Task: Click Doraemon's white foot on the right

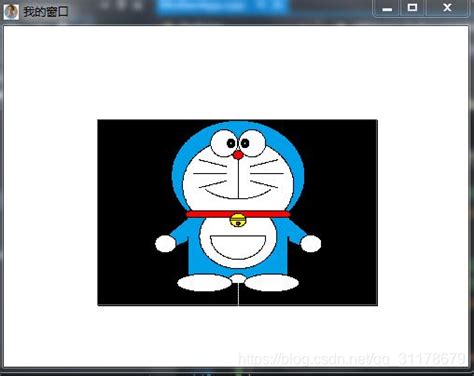Action: [x=272, y=283]
